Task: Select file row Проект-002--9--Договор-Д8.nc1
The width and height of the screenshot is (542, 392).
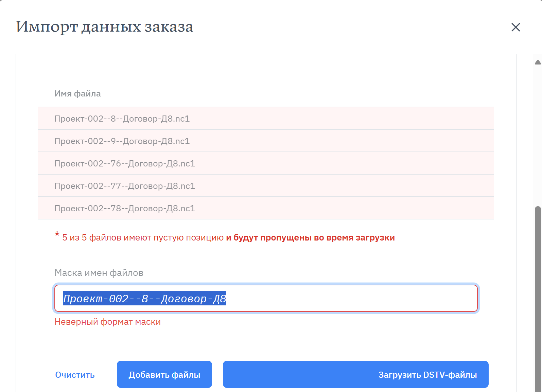Action: [x=266, y=141]
